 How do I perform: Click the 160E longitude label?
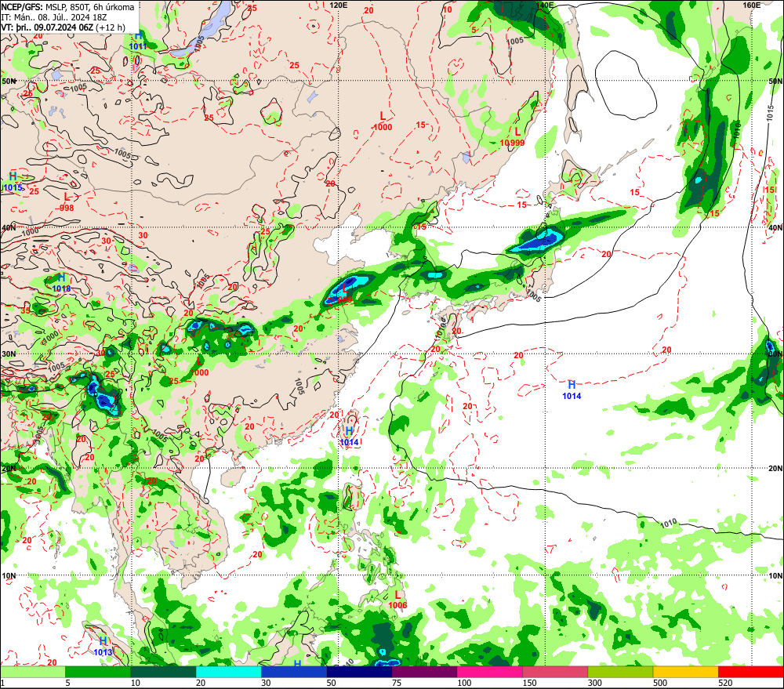point(752,5)
